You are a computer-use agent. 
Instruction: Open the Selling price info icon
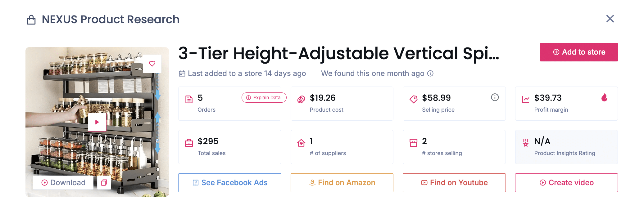[x=495, y=97]
